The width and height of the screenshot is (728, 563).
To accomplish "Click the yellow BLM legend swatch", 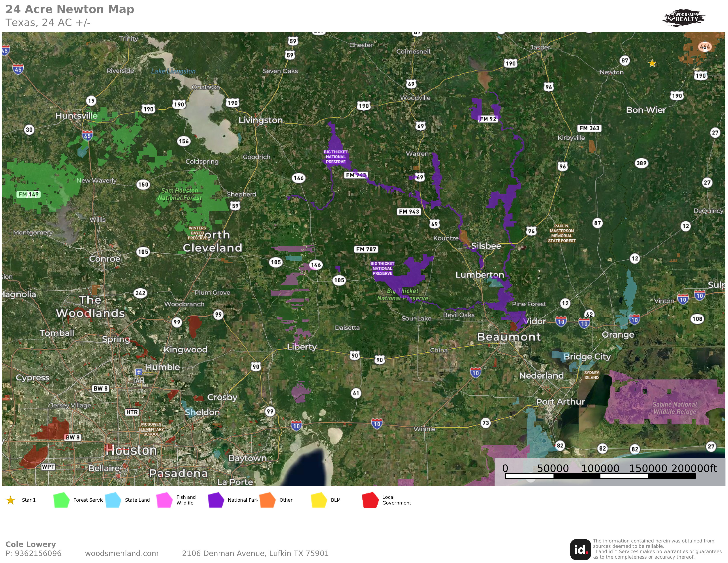I will coord(319,500).
